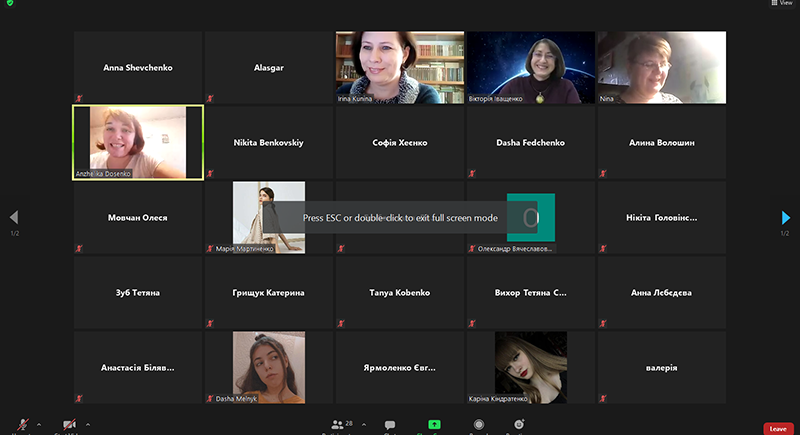Open the Chat panel
The height and width of the screenshot is (435, 800).
tap(390, 425)
